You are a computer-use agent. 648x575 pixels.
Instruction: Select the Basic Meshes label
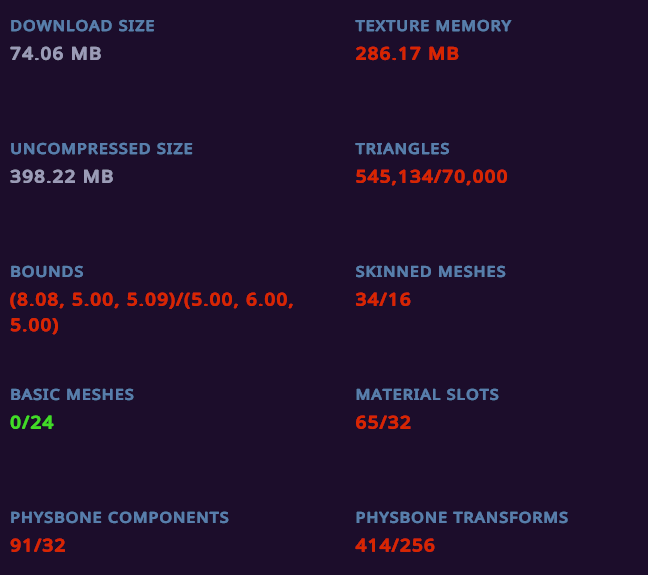(72, 394)
